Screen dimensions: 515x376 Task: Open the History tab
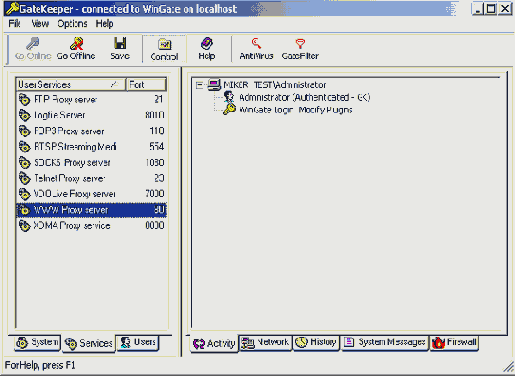(316, 342)
